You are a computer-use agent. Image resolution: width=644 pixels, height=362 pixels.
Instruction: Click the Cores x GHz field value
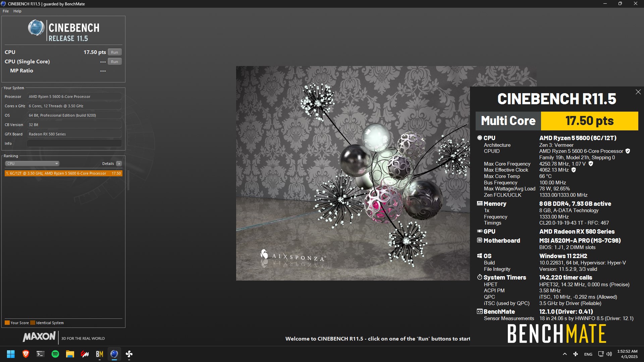(x=74, y=106)
